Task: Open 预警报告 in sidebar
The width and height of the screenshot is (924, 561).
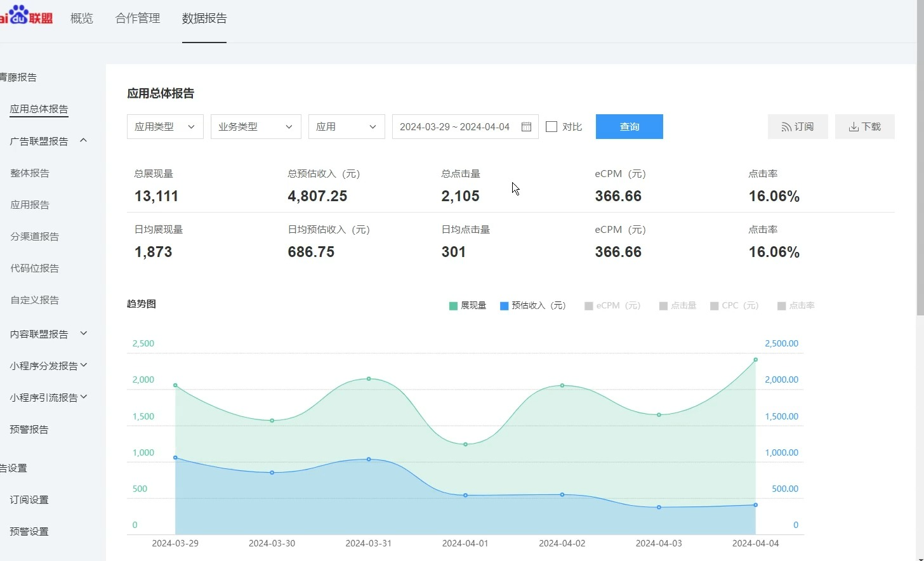Action: tap(29, 429)
